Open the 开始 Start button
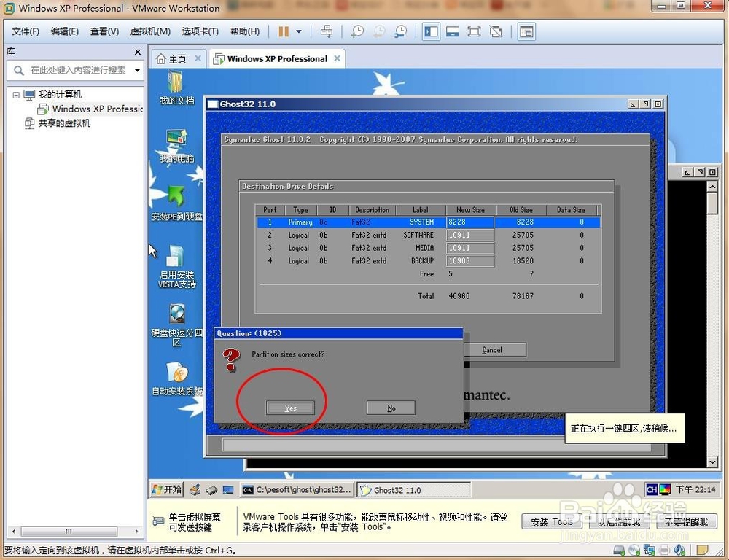This screenshot has width=729, height=560. point(167,489)
